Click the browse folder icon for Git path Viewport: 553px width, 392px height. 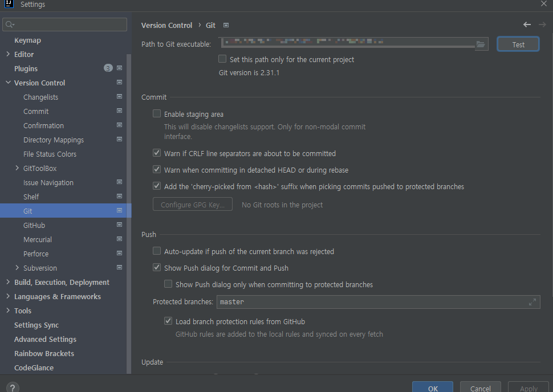tap(481, 44)
